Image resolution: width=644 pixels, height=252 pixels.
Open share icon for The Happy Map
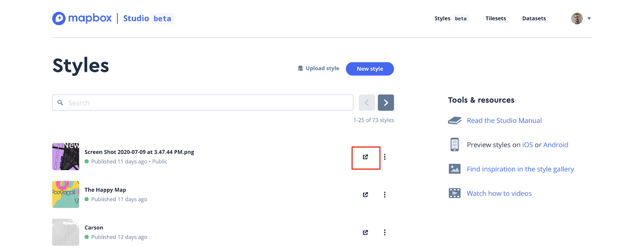[x=365, y=194]
